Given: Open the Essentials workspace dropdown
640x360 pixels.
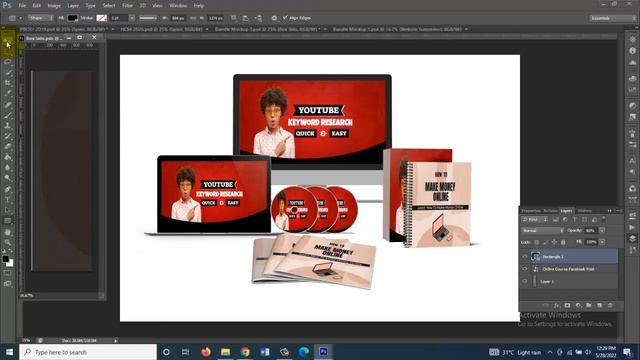Looking at the screenshot, I should [x=613, y=18].
